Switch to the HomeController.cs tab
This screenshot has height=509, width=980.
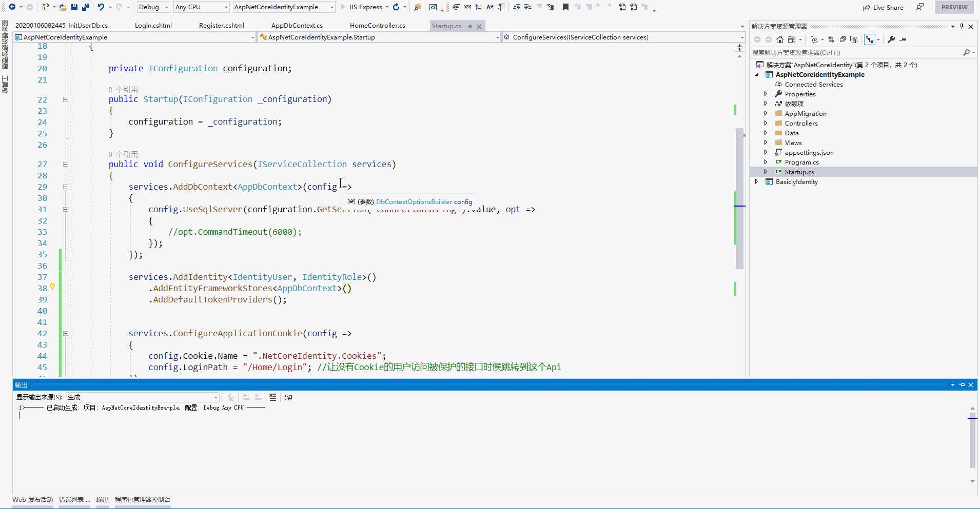point(377,26)
